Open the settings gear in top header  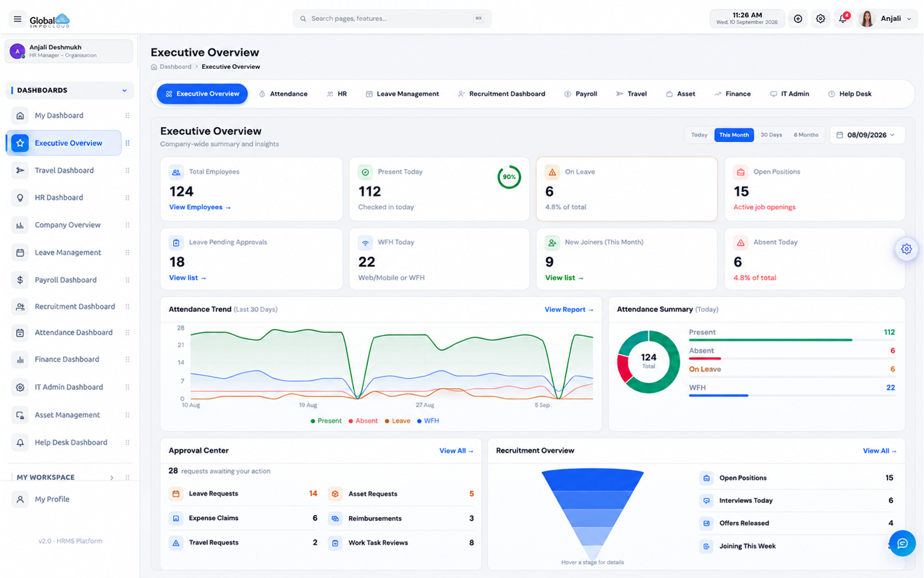click(821, 19)
